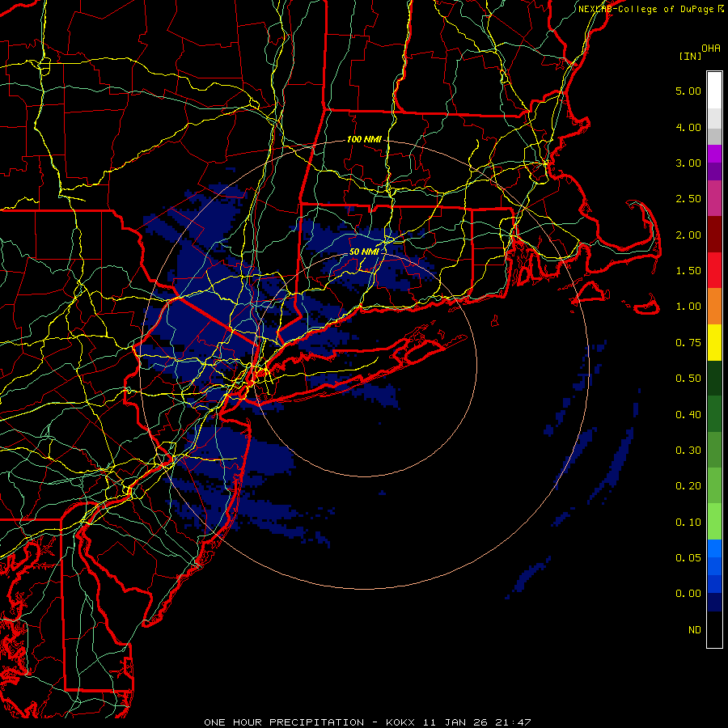
Task: Click the 'OHA' product code label
Action: [711, 48]
